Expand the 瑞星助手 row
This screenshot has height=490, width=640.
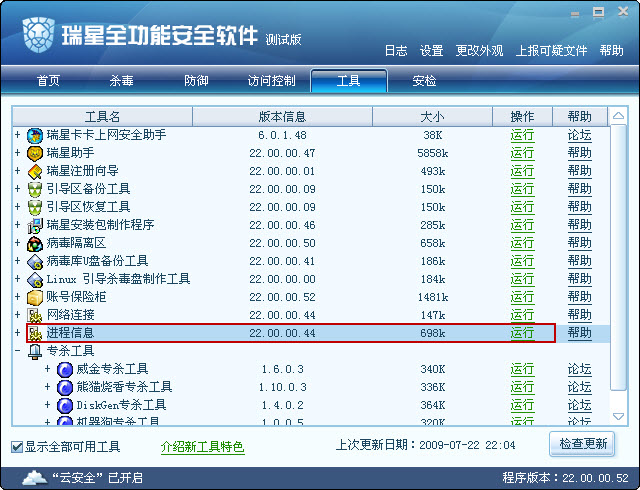click(18, 152)
